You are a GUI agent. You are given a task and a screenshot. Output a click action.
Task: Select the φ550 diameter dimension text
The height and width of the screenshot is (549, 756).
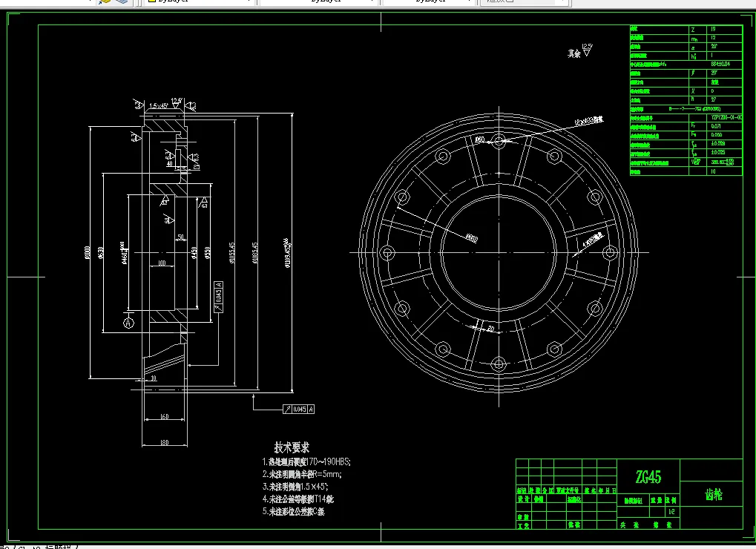coord(207,252)
